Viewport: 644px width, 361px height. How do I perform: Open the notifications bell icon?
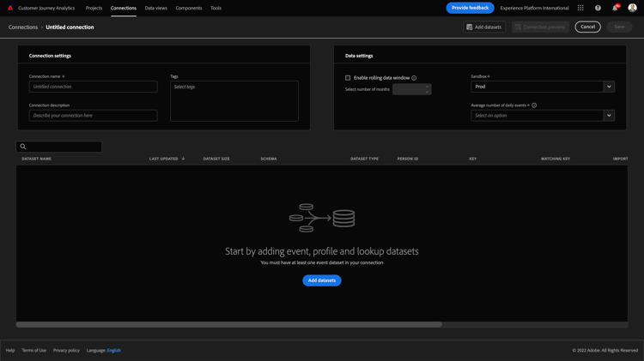(x=615, y=8)
